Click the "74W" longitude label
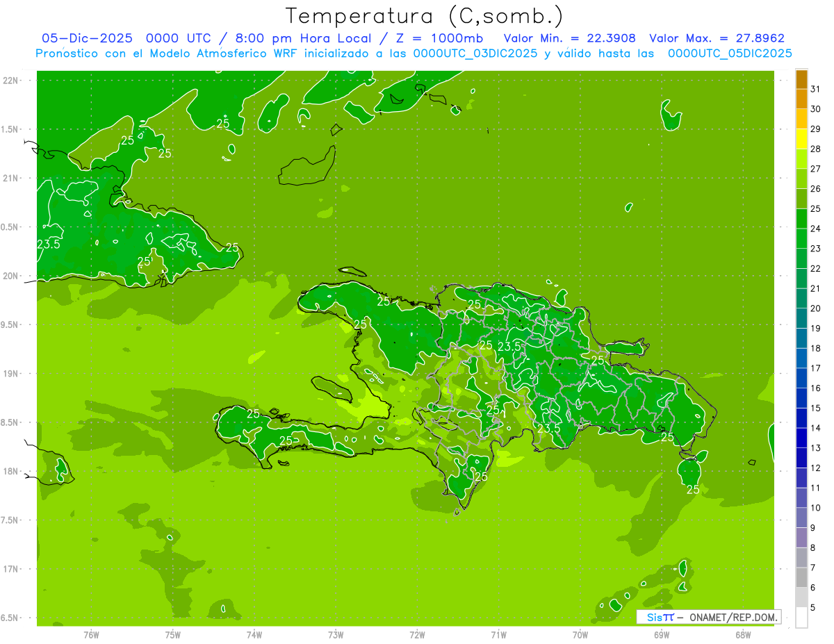The image size is (834, 644). coord(254,635)
